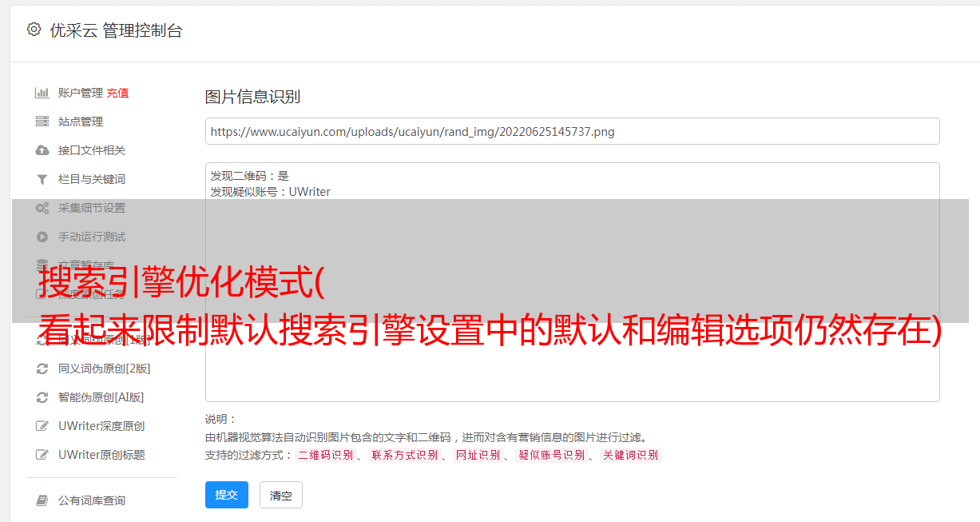Open UWriter深度原创 menu entry
Image resolution: width=980 pixels, height=522 pixels.
click(101, 426)
